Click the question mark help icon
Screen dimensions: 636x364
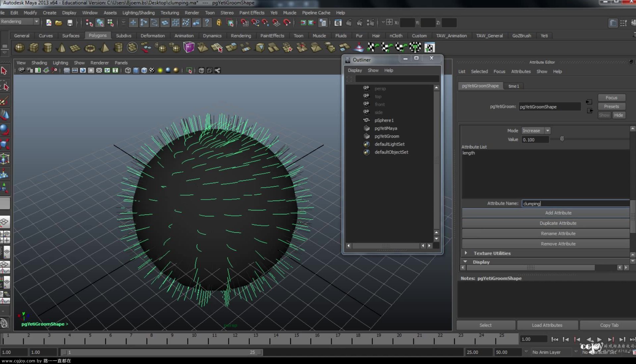click(x=207, y=23)
